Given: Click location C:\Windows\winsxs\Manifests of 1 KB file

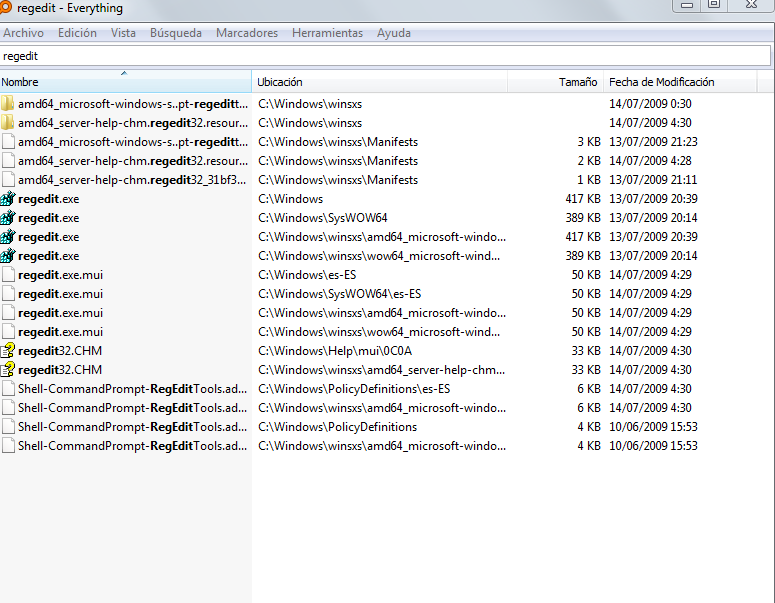Looking at the screenshot, I should click(x=338, y=180).
